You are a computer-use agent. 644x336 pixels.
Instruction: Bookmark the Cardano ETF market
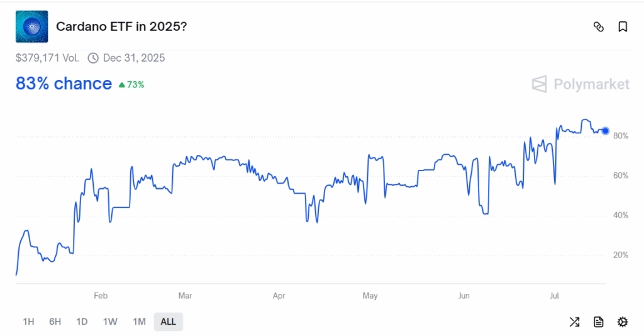(x=623, y=26)
